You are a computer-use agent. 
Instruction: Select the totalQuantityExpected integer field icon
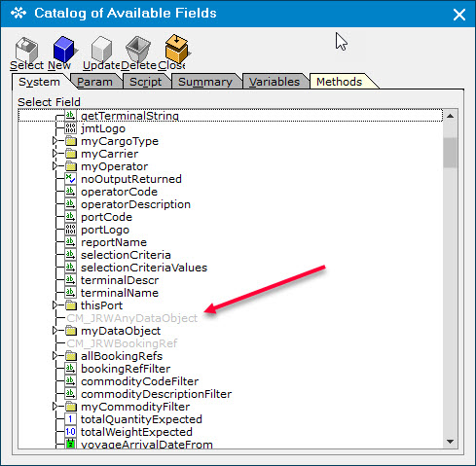[70, 419]
